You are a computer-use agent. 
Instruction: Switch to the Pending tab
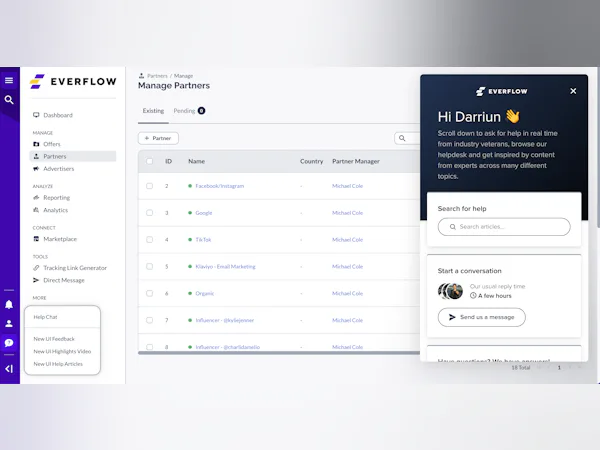[x=184, y=111]
